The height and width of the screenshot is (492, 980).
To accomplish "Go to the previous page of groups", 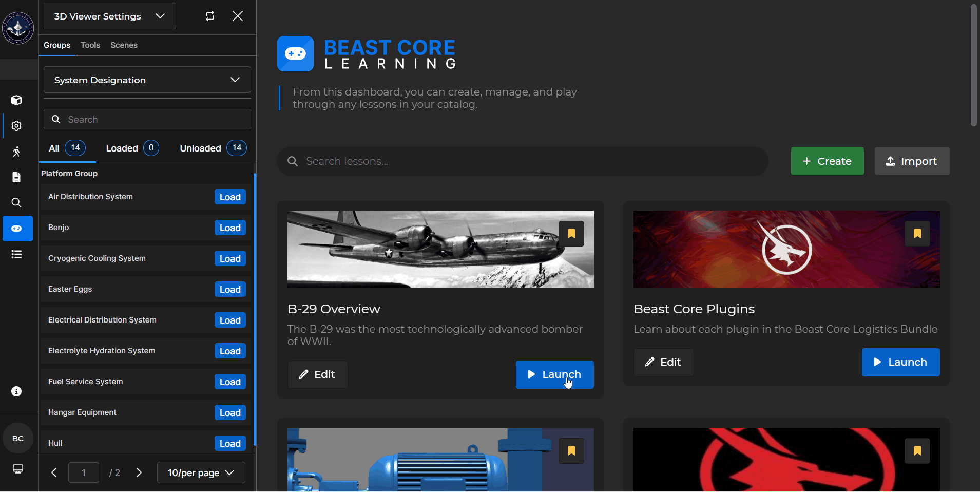I will 54,472.
